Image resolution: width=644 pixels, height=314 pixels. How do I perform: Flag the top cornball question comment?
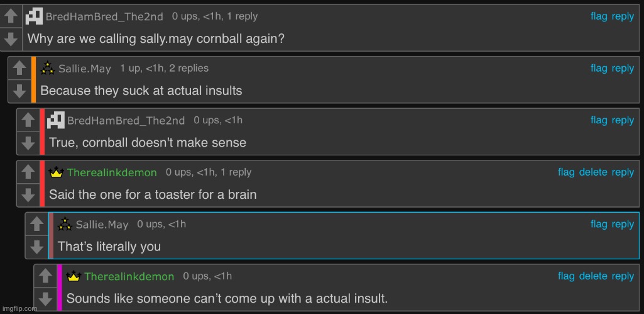click(599, 16)
